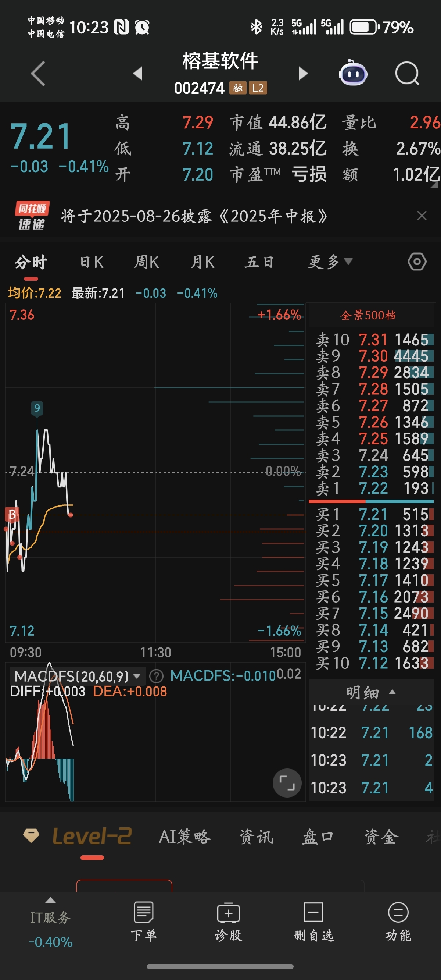Open chart settings hexagon gear icon
This screenshot has height=980, width=441.
click(x=417, y=262)
